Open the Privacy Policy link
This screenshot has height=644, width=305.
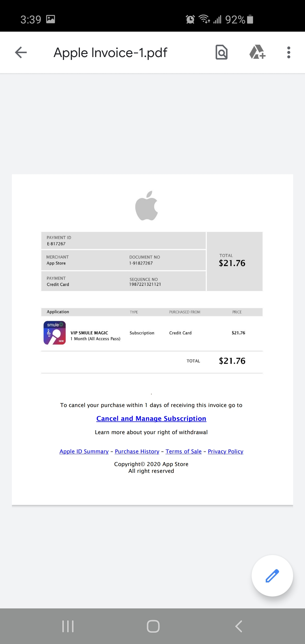(225, 451)
